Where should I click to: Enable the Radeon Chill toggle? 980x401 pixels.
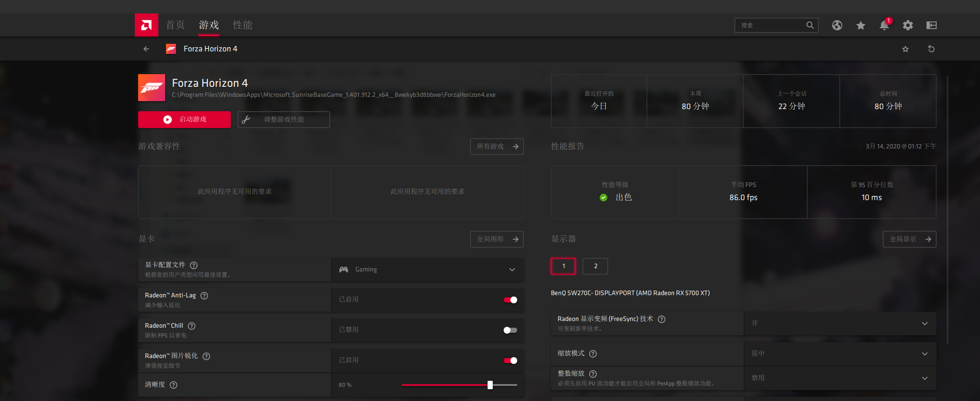pyautogui.click(x=510, y=330)
